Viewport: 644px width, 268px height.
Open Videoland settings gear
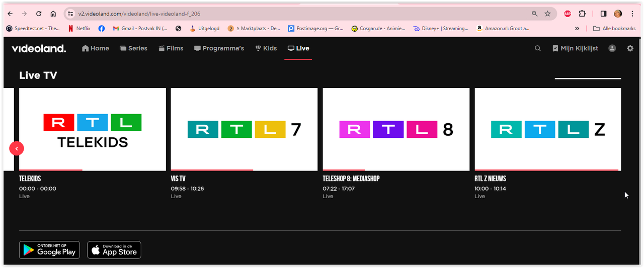(x=630, y=48)
